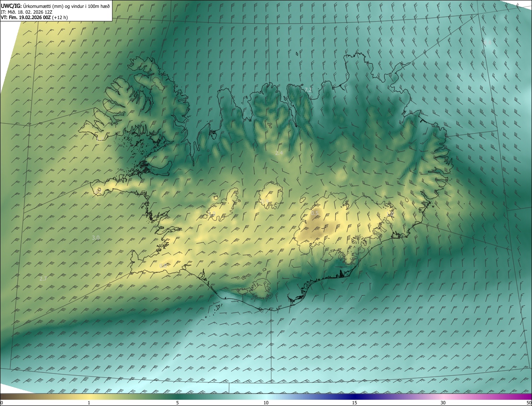Click the '10' tick on the color scale
Image resolution: width=532 pixels, height=406 pixels.
tap(266, 403)
